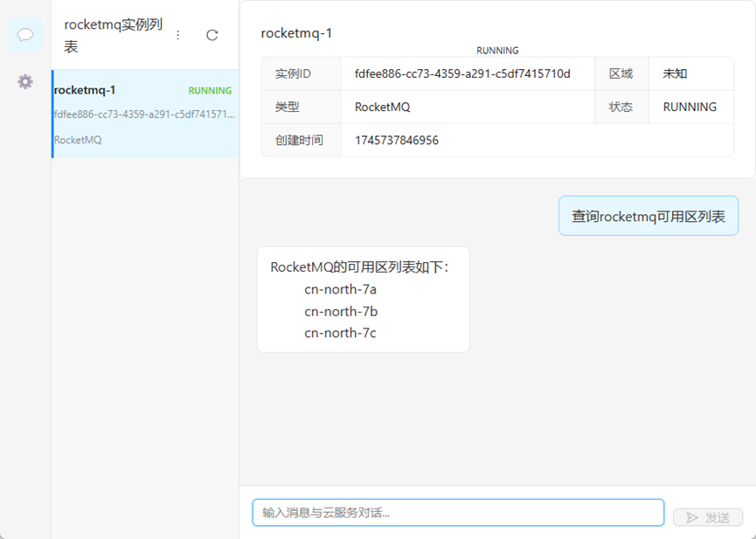Screen dimensions: 756x539
Task: Open the three-dot more options menu
Action: (178, 35)
